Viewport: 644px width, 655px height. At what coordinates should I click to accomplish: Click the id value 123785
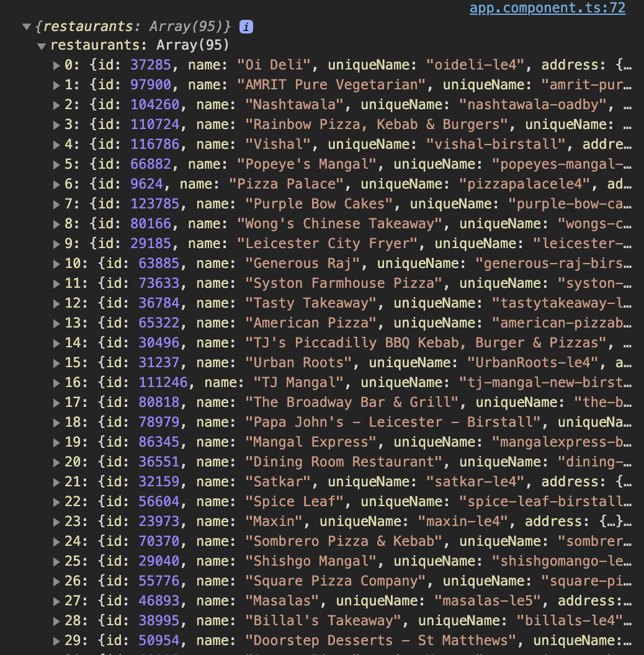[x=155, y=204]
